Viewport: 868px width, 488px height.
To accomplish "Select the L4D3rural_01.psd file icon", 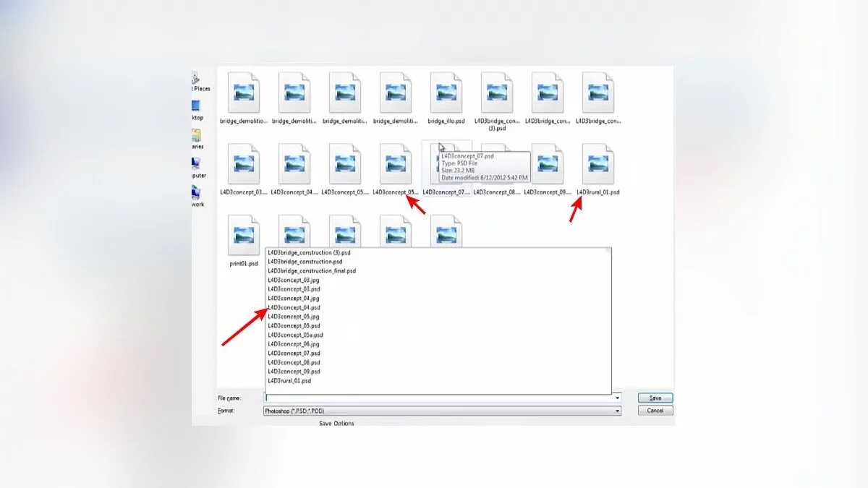I will coord(598,163).
